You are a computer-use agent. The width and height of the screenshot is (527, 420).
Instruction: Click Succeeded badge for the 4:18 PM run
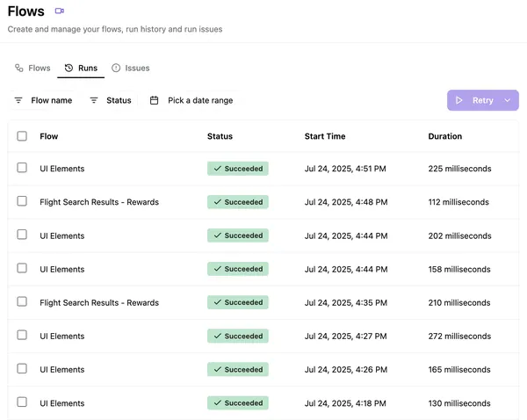pyautogui.click(x=238, y=402)
